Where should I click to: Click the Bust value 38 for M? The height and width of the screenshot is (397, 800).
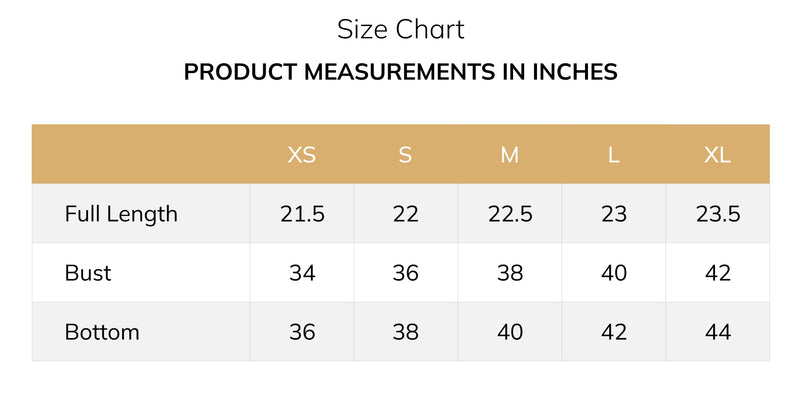[510, 273]
